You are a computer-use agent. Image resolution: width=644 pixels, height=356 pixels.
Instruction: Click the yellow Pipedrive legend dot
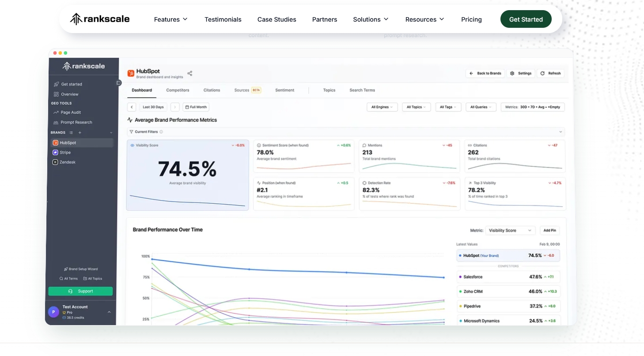coord(460,306)
